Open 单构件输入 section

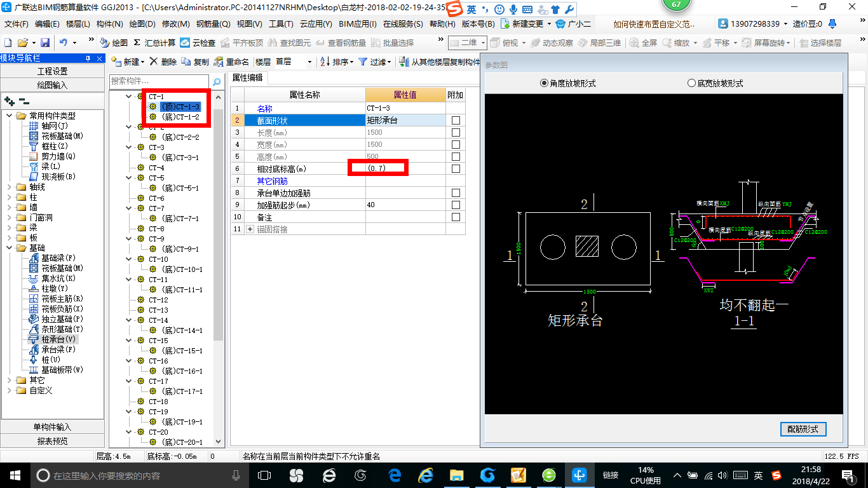click(52, 427)
